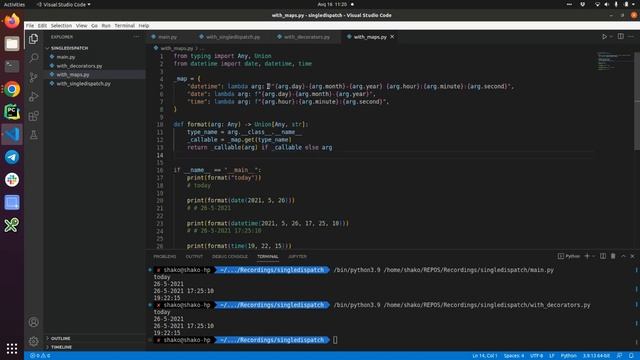Open the run button dropdown arrow
Viewport: 640px width, 360px height.
pyautogui.click(x=611, y=37)
